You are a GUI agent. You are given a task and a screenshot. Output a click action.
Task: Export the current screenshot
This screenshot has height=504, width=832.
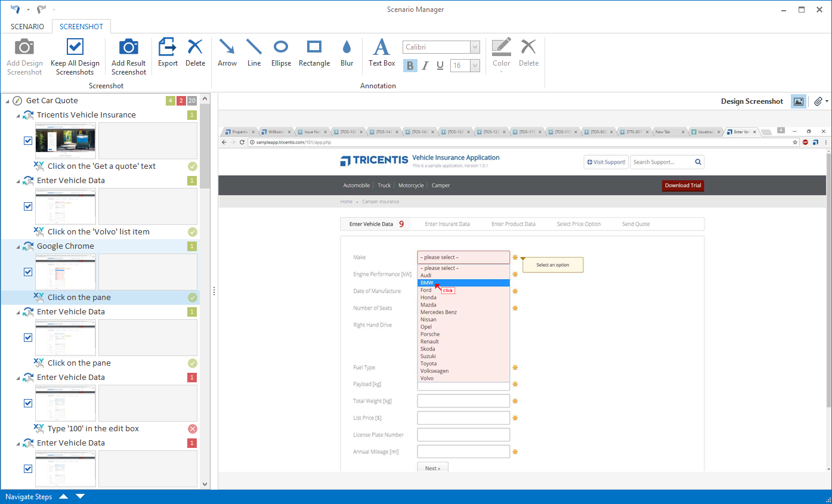(x=168, y=52)
